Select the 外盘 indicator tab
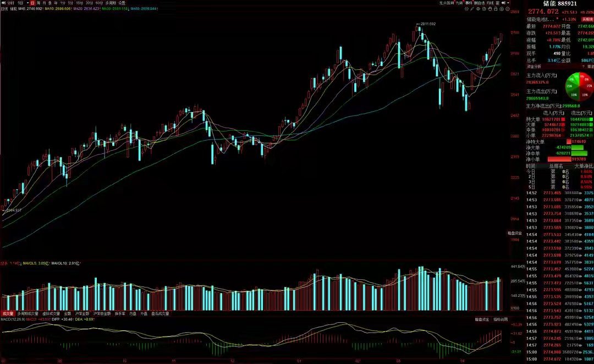Screen dimensions: 594x364 (x=144, y=313)
